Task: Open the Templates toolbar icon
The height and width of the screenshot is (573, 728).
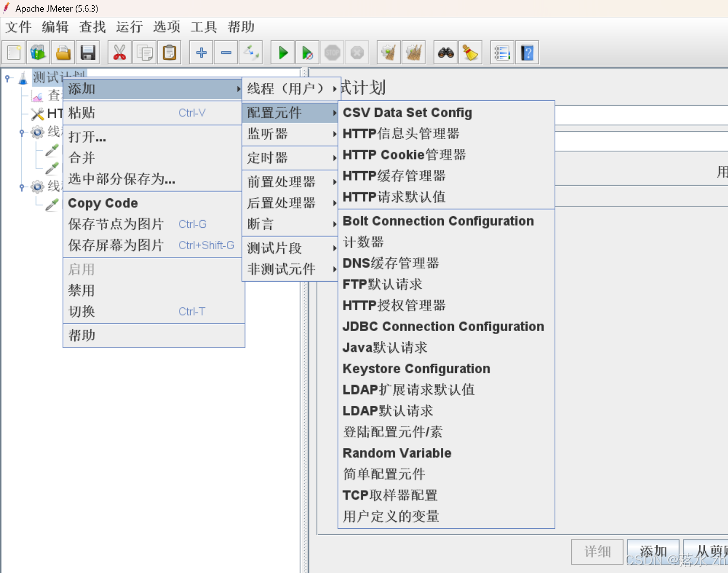Action: click(x=38, y=52)
